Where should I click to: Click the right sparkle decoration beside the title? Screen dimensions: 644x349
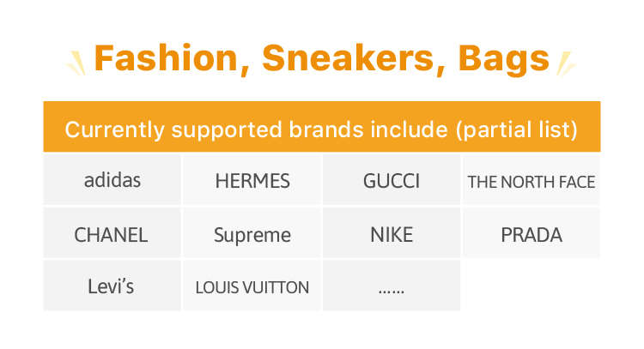click(566, 62)
